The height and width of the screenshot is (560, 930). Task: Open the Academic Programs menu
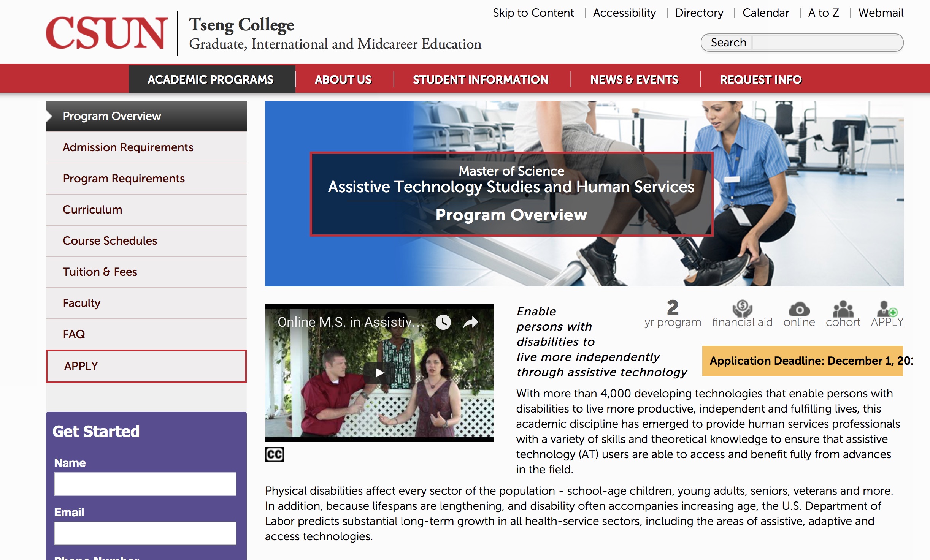(211, 79)
